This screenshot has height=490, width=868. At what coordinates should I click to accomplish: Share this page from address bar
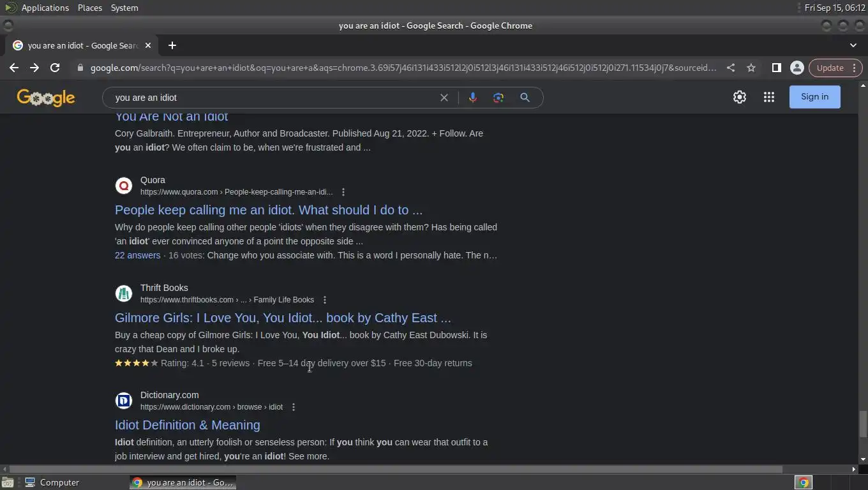click(731, 68)
